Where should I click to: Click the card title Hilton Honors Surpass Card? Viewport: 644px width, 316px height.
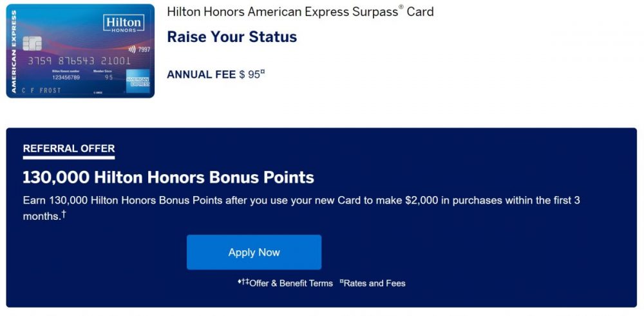tap(300, 12)
